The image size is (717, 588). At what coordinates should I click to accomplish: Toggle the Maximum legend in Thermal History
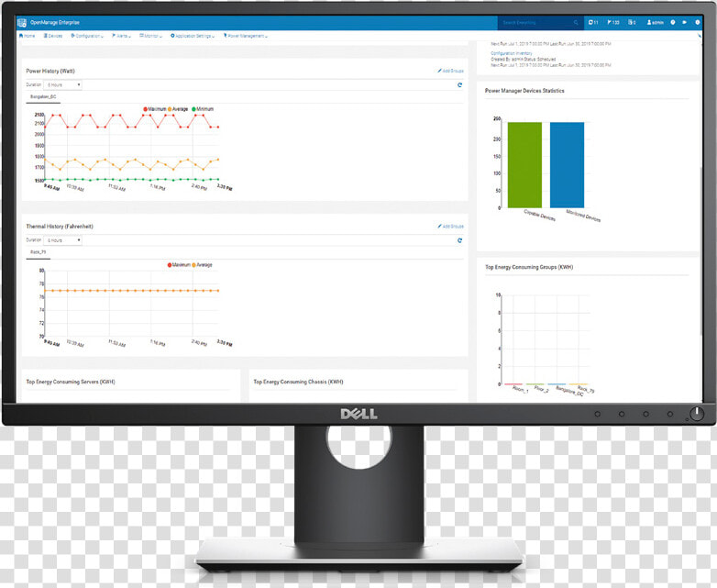(x=179, y=265)
